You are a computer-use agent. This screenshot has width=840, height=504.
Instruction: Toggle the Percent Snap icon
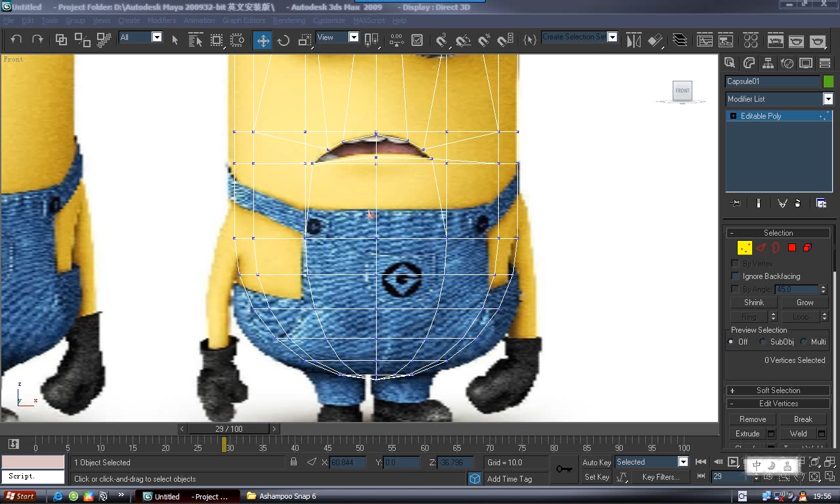point(484,40)
